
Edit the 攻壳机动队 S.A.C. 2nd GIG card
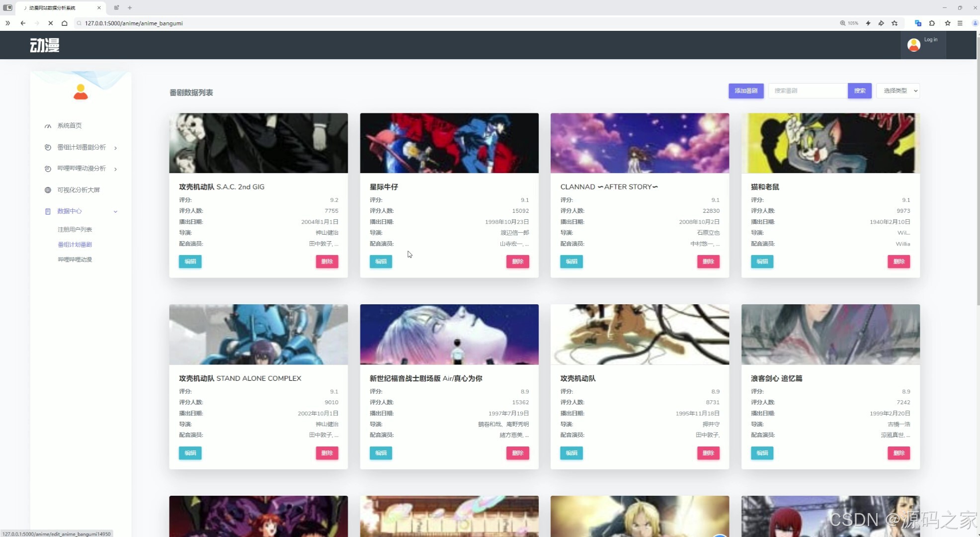190,262
